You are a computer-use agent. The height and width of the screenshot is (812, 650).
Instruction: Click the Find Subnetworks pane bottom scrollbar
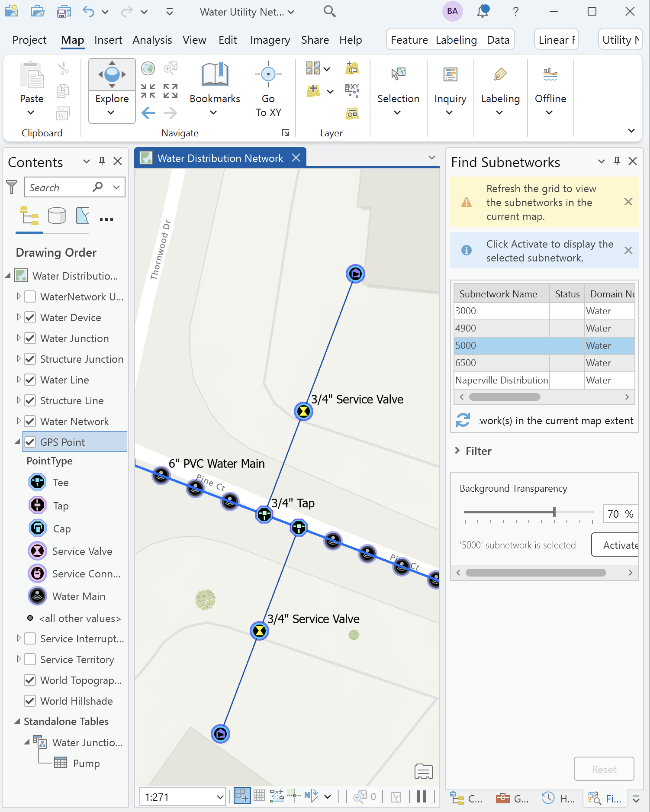pyautogui.click(x=536, y=573)
